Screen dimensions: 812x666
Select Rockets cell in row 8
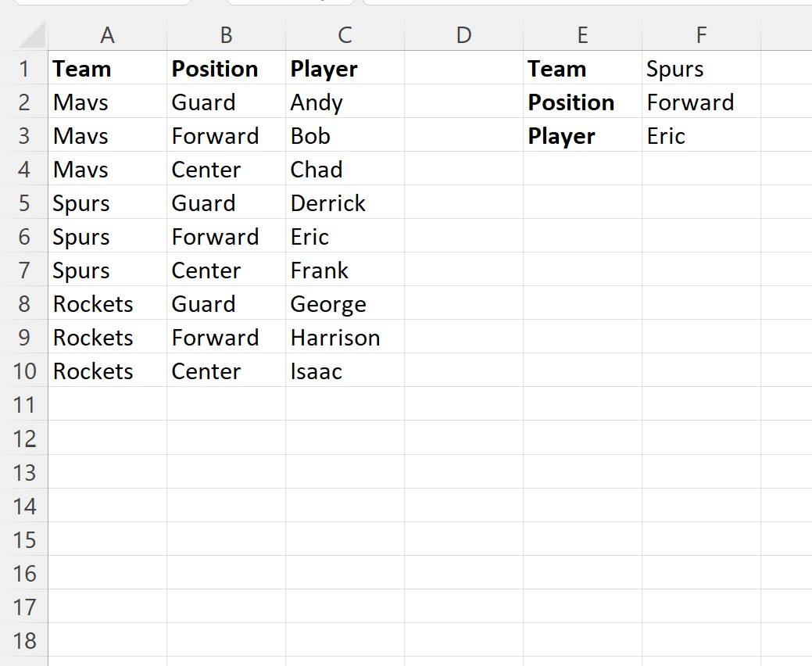(x=107, y=303)
